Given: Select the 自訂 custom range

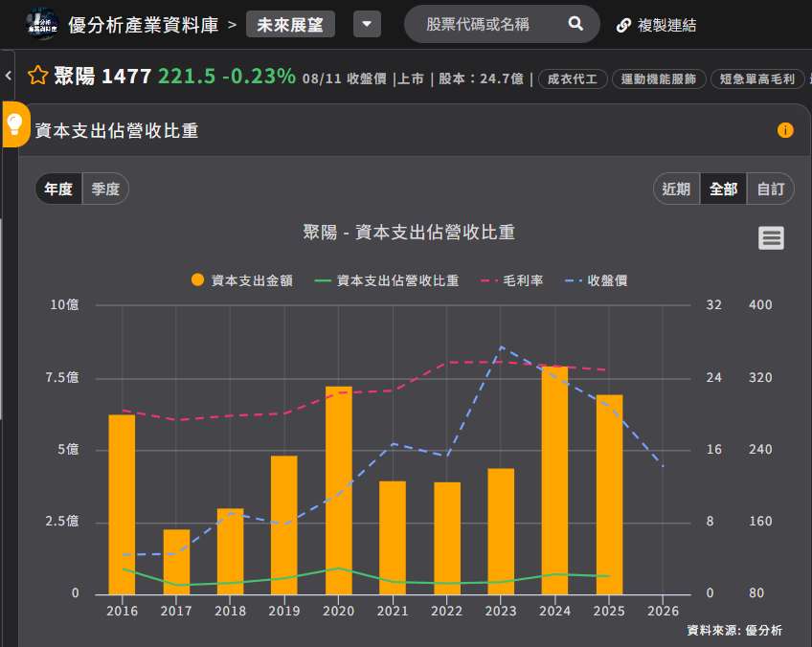Looking at the screenshot, I should 771,189.
